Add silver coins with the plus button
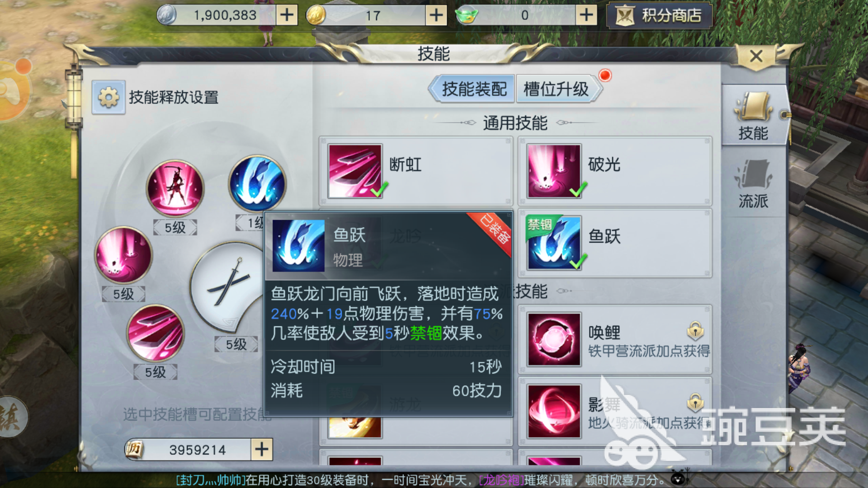This screenshot has width=868, height=488. point(287,15)
